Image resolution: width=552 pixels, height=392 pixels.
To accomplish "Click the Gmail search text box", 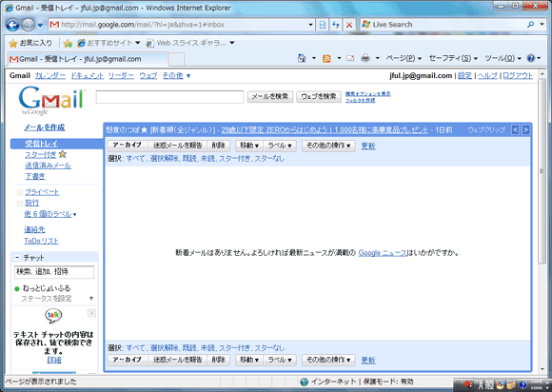I will click(x=169, y=97).
